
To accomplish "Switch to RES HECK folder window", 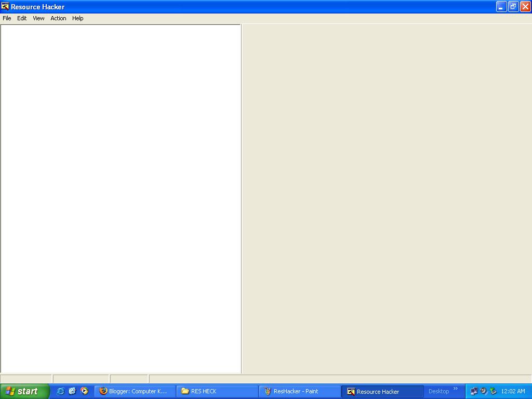I will pos(217,391).
